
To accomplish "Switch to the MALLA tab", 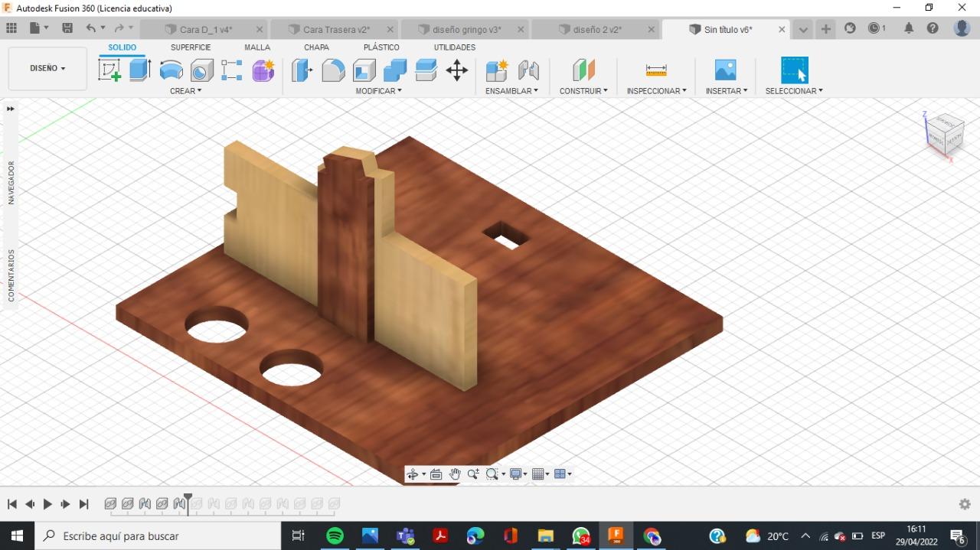I will coord(257,47).
